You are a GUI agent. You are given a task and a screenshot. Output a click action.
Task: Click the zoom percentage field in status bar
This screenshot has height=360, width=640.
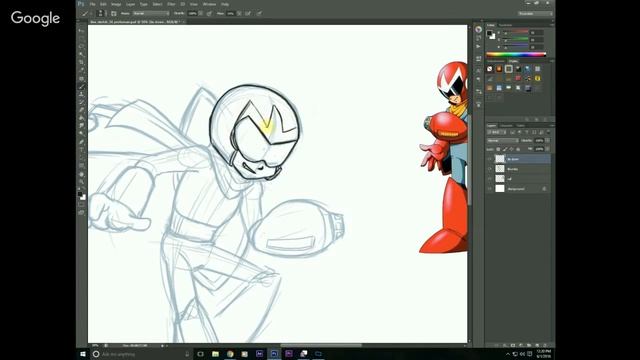(95, 346)
